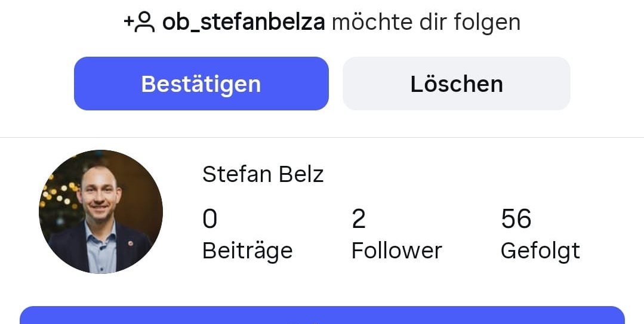Image resolution: width=644 pixels, height=324 pixels.
Task: Confirm the follow request with Bestätigen
Action: pos(201,84)
